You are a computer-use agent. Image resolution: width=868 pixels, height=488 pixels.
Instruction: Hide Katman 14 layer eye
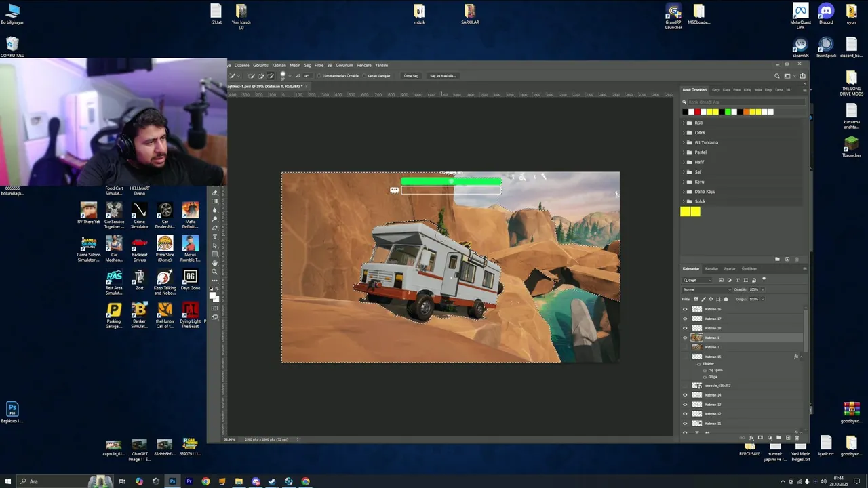[x=685, y=395]
